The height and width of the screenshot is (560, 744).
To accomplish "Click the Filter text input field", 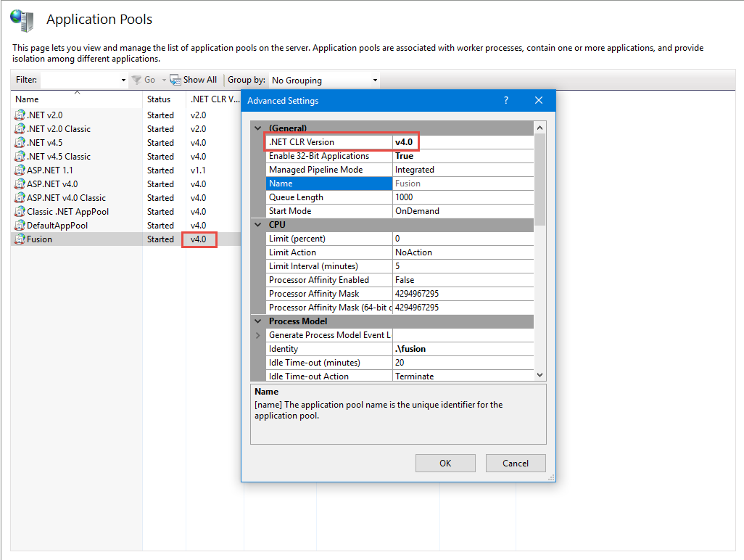I will [x=80, y=81].
